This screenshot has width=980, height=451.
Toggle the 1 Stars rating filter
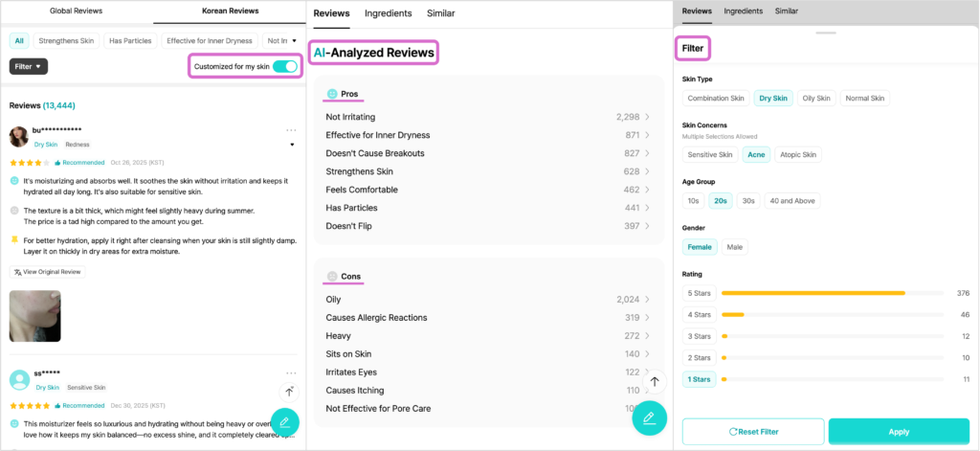(x=698, y=380)
